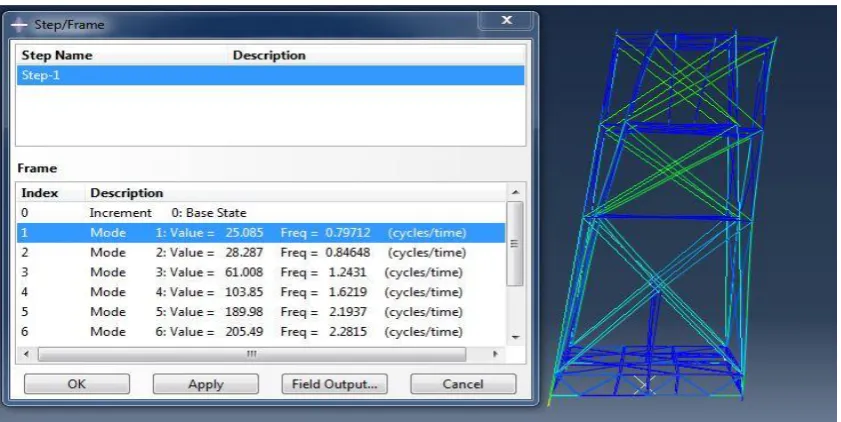This screenshot has height=422, width=841.
Task: Click frame list scroll down arrow
Action: tap(515, 337)
